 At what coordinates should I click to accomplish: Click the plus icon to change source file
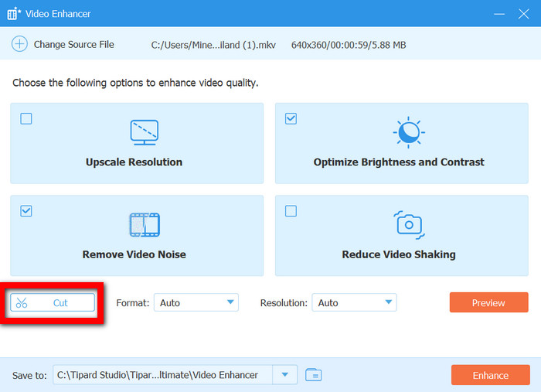coord(19,45)
